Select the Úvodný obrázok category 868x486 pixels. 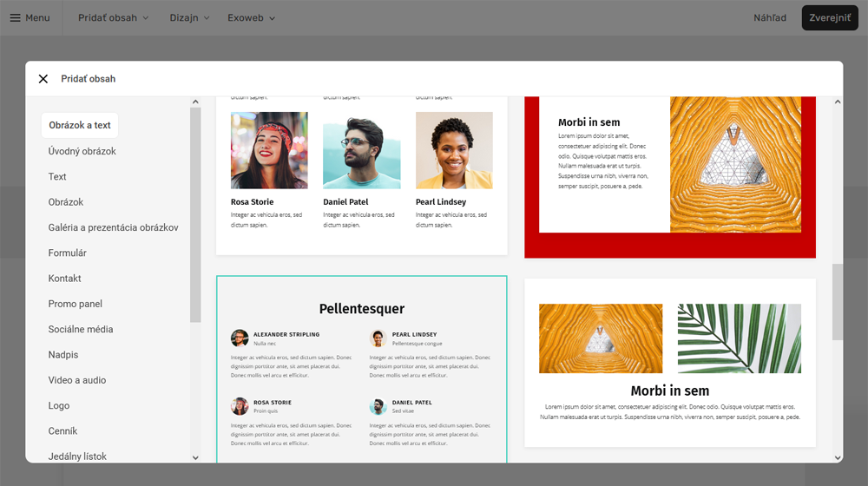coord(82,151)
